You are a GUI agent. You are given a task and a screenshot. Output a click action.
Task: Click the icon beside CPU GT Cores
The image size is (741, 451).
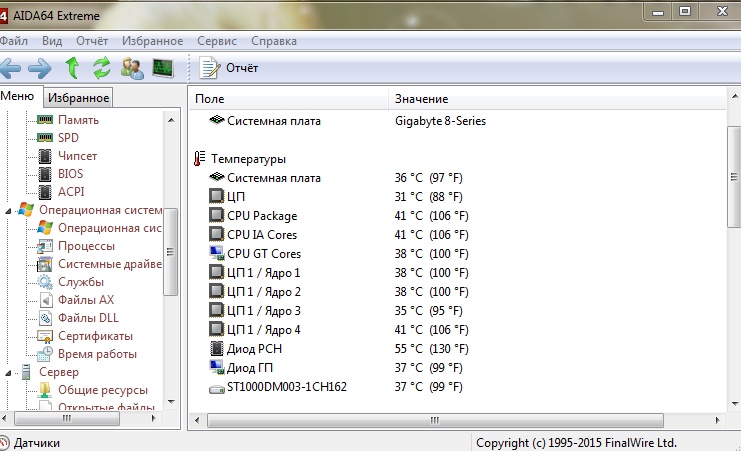click(217, 253)
